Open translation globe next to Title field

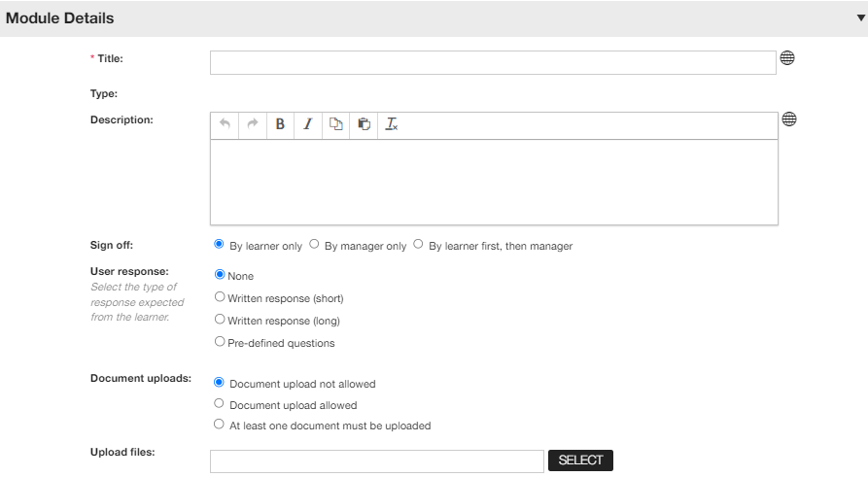[787, 57]
